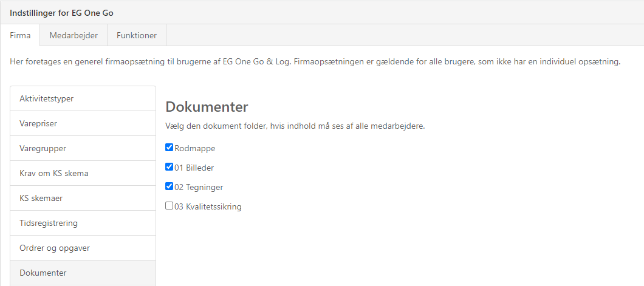Select KS skemaer in the sidebar
The image size is (644, 286).
83,198
